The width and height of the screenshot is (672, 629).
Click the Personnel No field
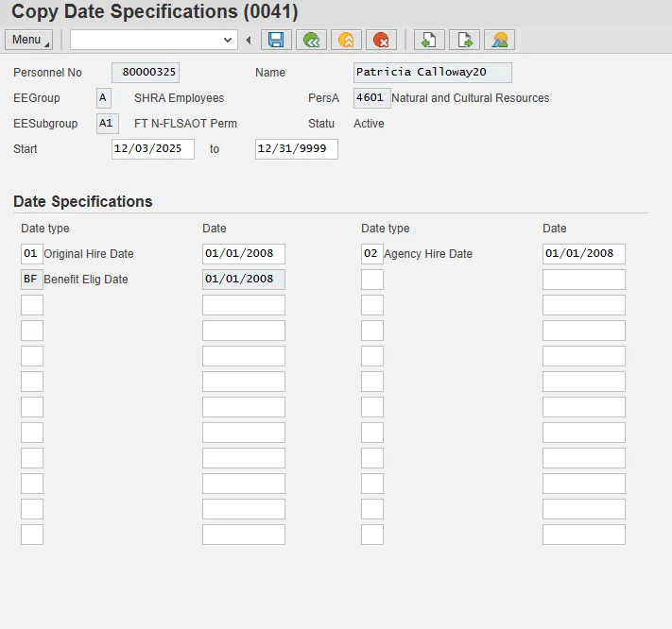tap(145, 73)
